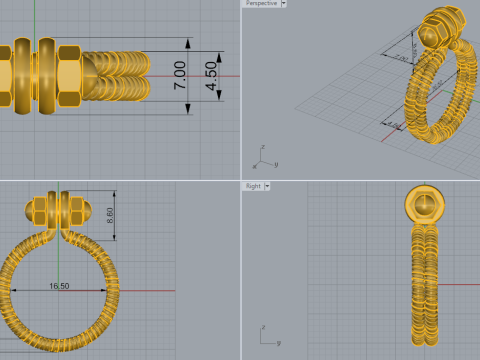Image resolution: width=480 pixels, height=360 pixels.
Task: Open the Perspective viewport dropdown arrow
Action: [x=284, y=3]
